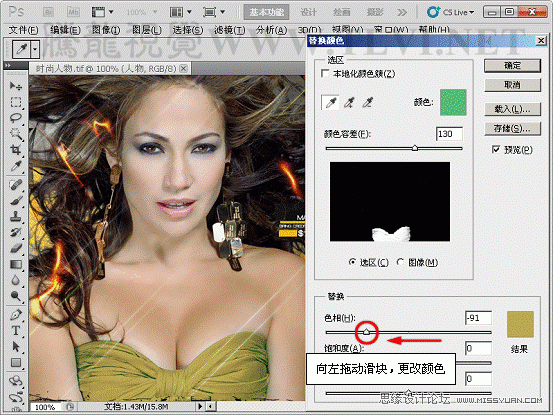Click the Saturation value field
The image size is (553, 415).
click(x=478, y=348)
